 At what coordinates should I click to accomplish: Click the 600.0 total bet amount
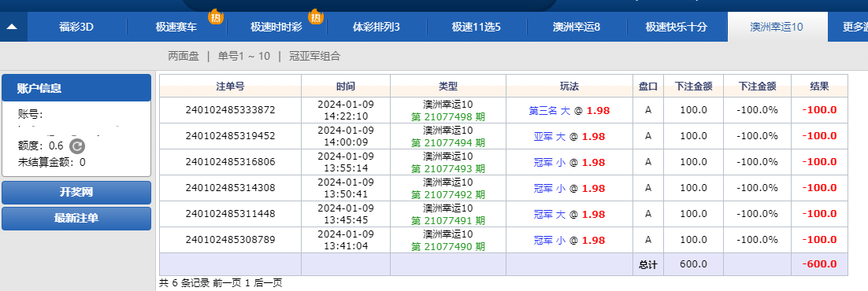(693, 264)
